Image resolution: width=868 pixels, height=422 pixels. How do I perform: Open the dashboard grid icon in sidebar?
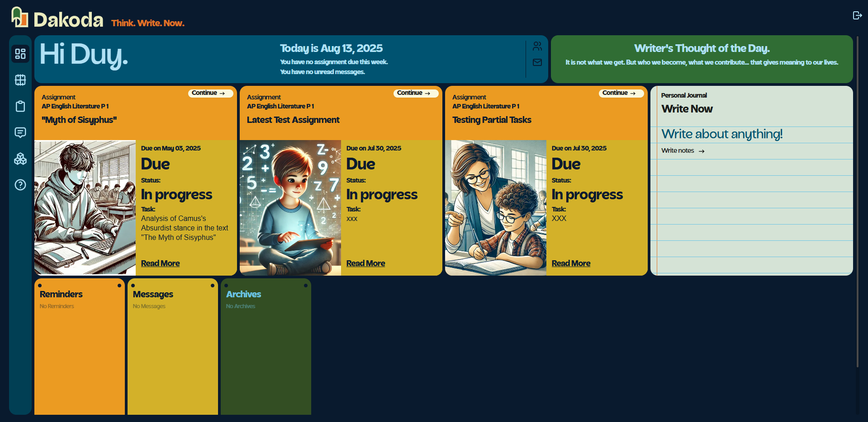coord(20,54)
